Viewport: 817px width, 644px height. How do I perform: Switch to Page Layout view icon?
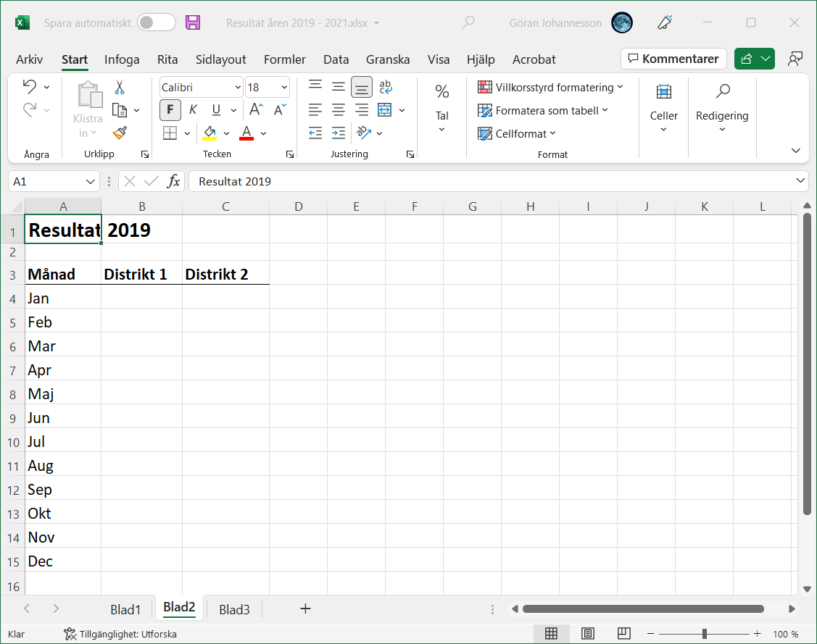[588, 634]
